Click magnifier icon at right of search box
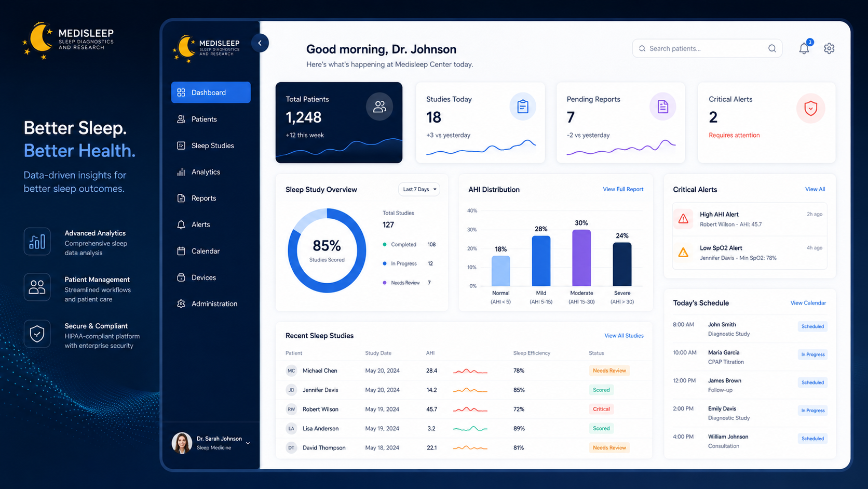The image size is (868, 489). pos(772,48)
